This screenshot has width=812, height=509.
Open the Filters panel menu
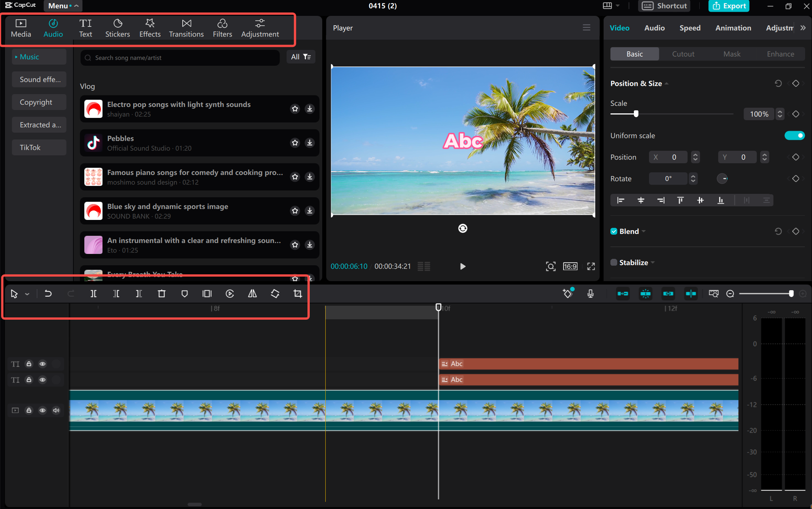click(222, 28)
